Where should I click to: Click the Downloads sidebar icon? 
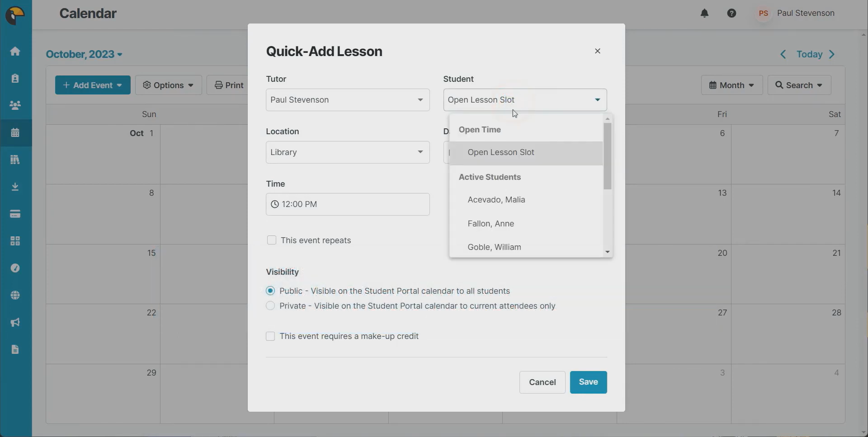point(15,187)
